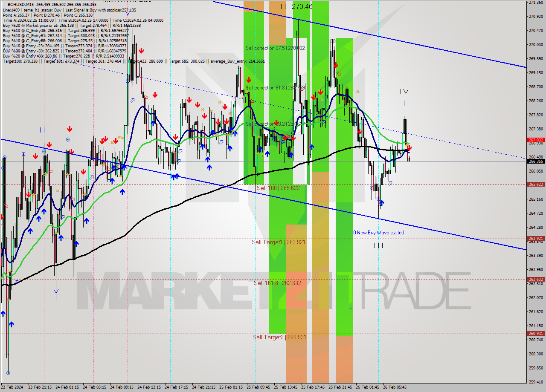
Task: Click '0 New Buy Wave started' annotation
Action: click(x=378, y=233)
